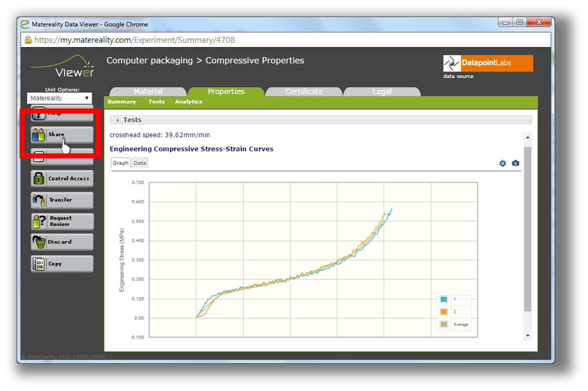The image size is (588, 391).
Task: Click the Copy button
Action: 62,264
